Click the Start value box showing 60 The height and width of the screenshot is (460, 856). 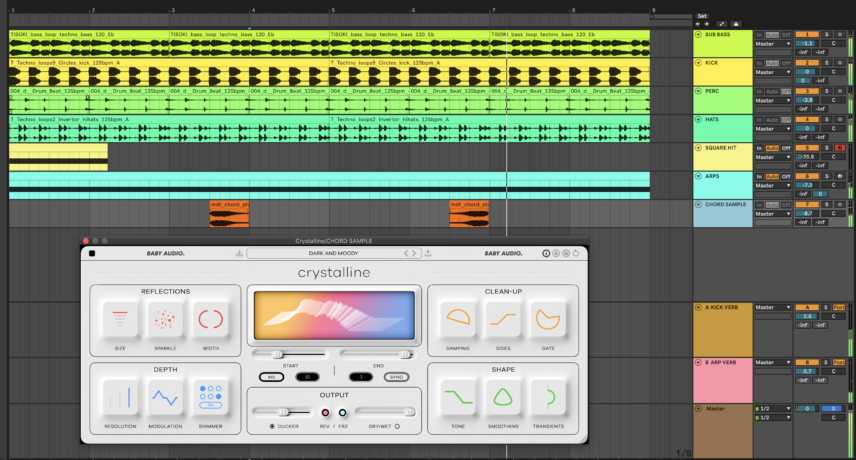point(307,377)
